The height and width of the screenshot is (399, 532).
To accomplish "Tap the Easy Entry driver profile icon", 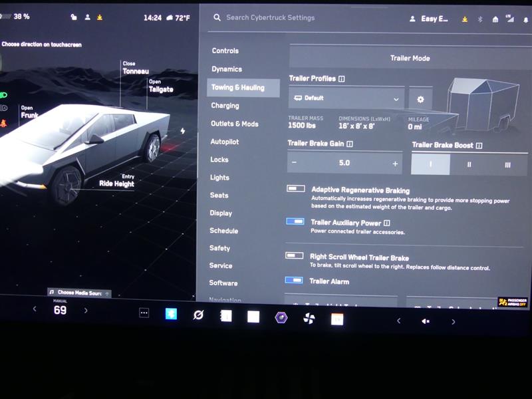I will coord(412,19).
